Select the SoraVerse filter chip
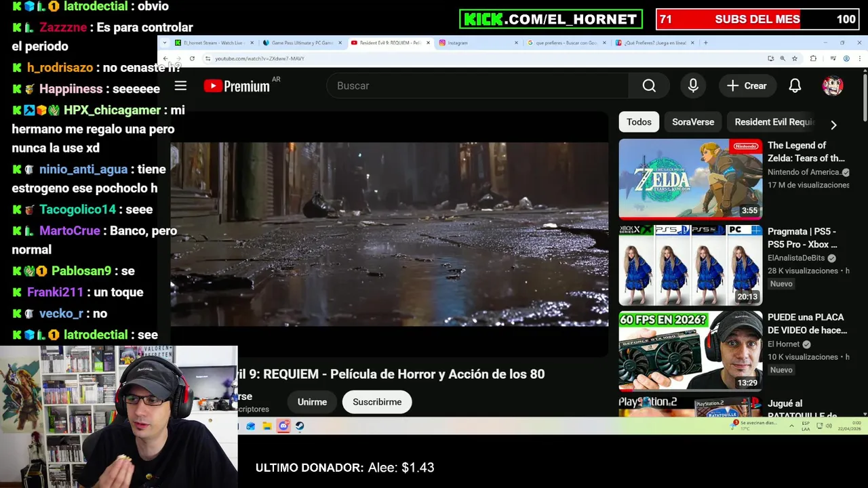The width and height of the screenshot is (868, 488). point(693,122)
